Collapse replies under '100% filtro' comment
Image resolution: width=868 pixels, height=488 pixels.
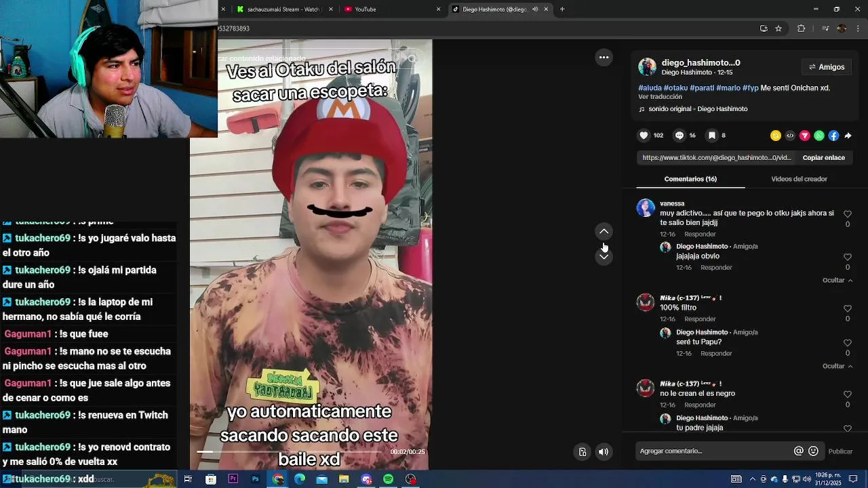[837, 366]
